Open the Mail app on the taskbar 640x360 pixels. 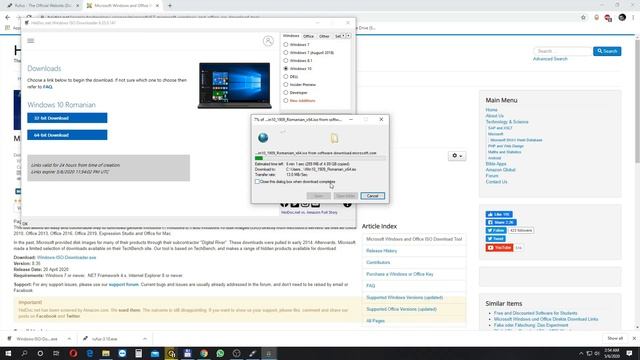(x=155, y=353)
